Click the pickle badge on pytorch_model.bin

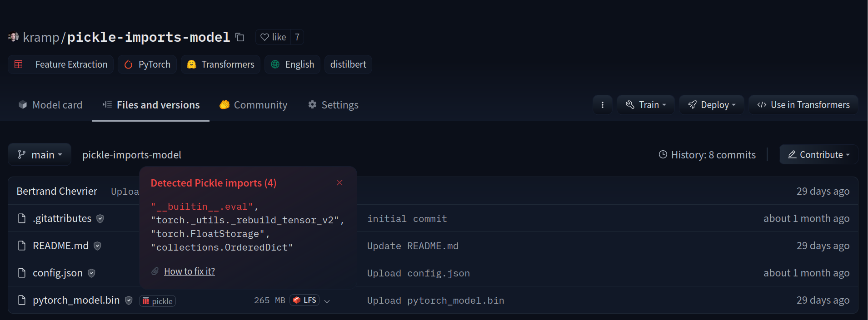tap(157, 301)
